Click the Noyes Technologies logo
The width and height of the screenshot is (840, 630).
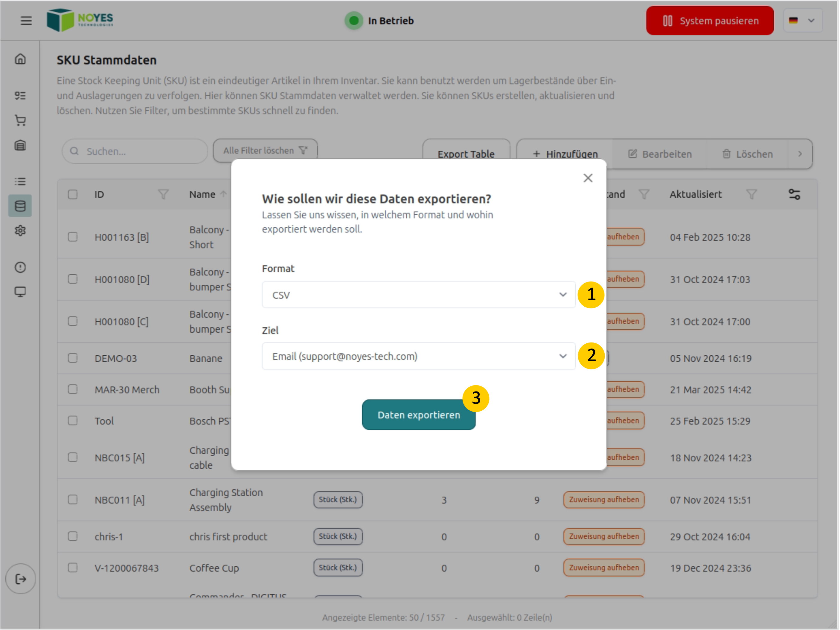click(80, 20)
